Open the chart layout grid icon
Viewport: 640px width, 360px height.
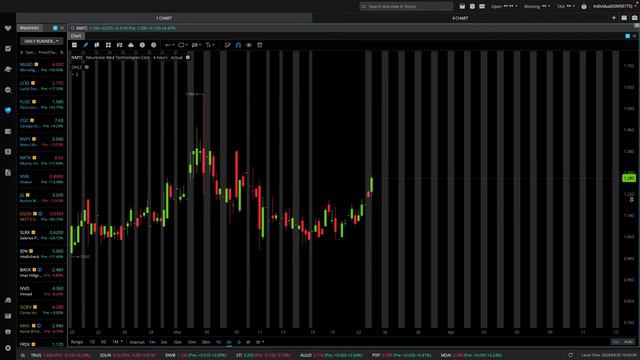point(108,45)
